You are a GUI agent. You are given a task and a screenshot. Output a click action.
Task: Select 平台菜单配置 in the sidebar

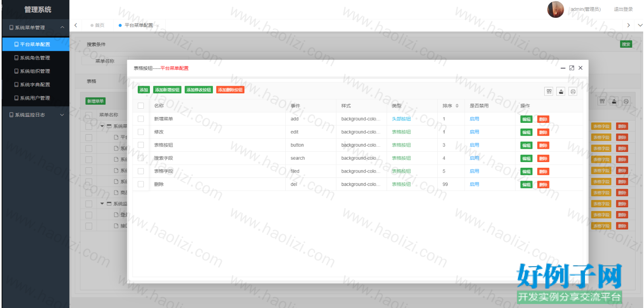[36, 44]
